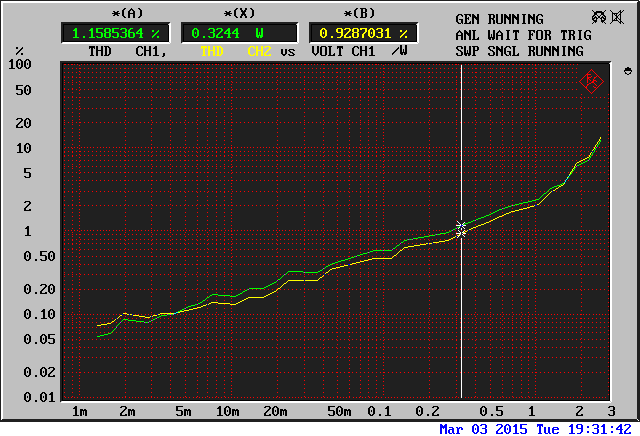Click the small marker right of the graph
This screenshot has height=436, width=640.
coord(627,71)
